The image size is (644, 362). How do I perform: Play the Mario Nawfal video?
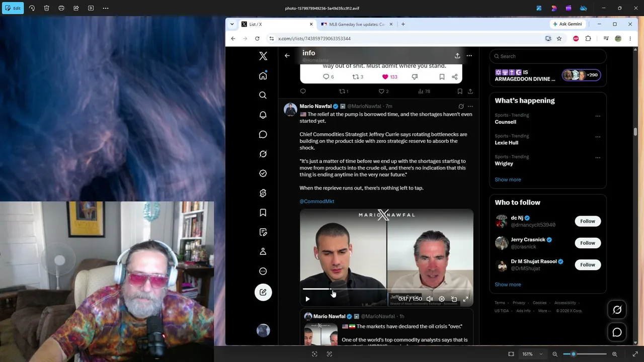(x=307, y=299)
